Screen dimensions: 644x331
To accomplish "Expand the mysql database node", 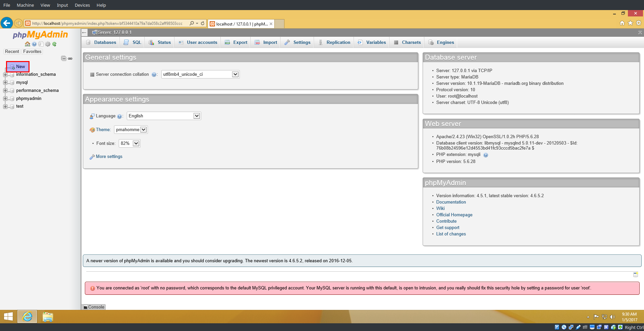I will point(5,82).
